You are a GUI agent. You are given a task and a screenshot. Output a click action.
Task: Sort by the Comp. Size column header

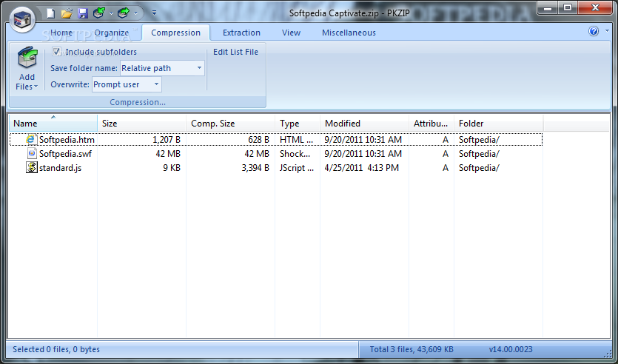point(231,124)
